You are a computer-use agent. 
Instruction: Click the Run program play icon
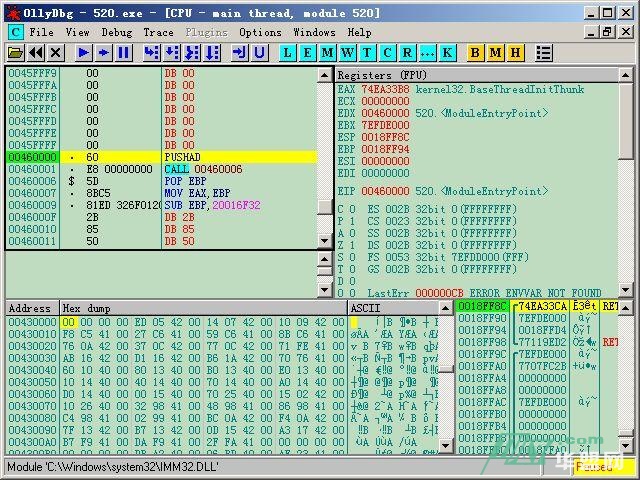coord(84,52)
